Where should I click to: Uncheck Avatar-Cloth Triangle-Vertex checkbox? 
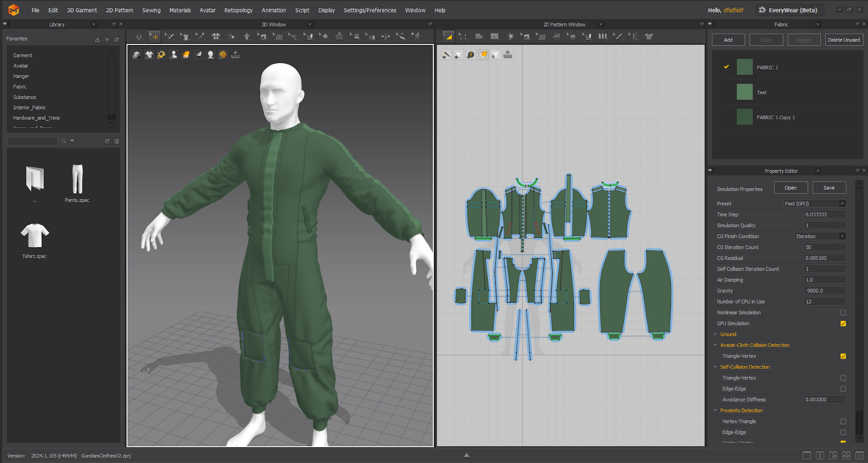pyautogui.click(x=843, y=356)
